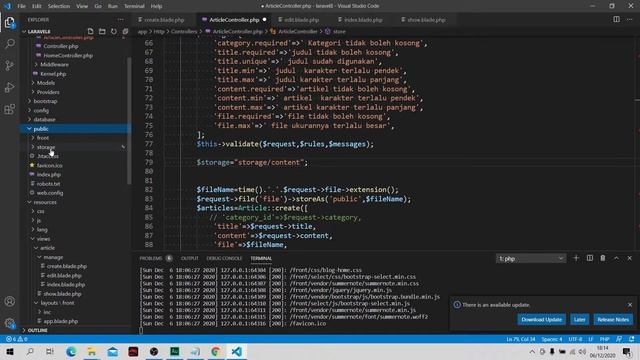Image resolution: width=640 pixels, height=360 pixels.
Task: Open Google Chrome from taskbar
Action: (x=216, y=351)
